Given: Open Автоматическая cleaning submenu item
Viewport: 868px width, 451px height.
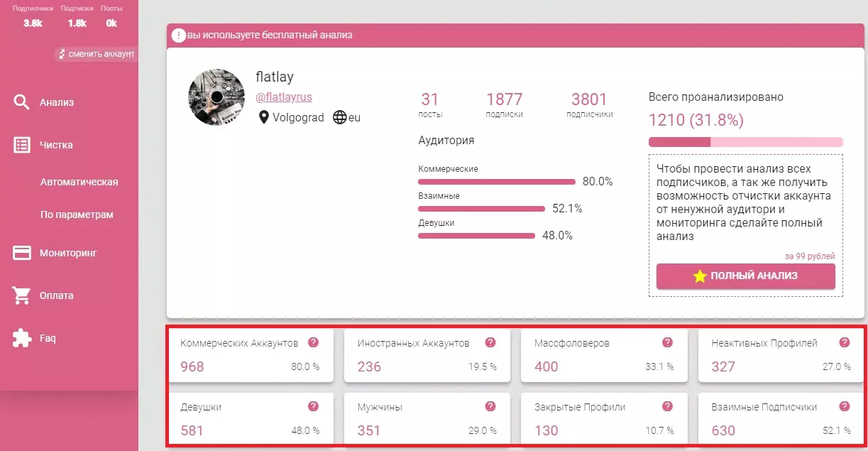Looking at the screenshot, I should [79, 182].
